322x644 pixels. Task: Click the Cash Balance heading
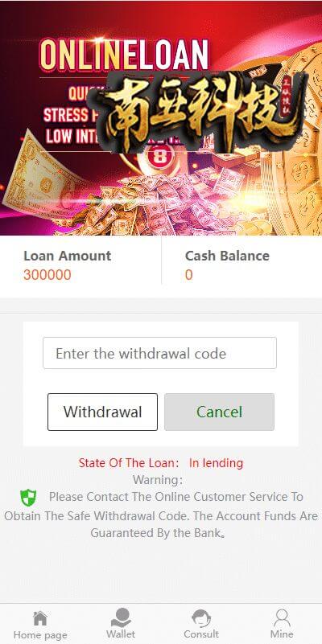(228, 256)
